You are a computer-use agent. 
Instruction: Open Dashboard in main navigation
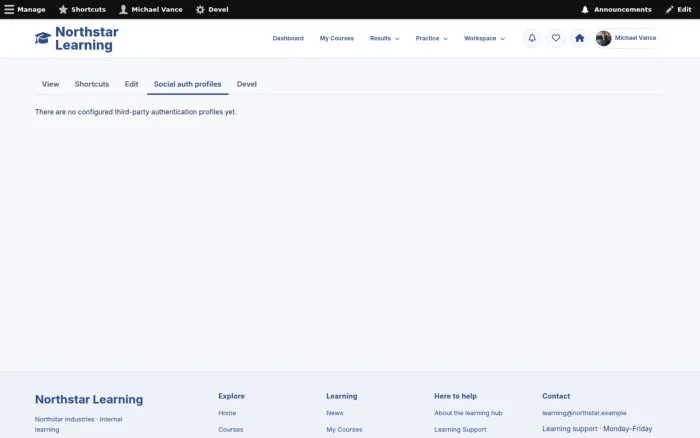(288, 38)
